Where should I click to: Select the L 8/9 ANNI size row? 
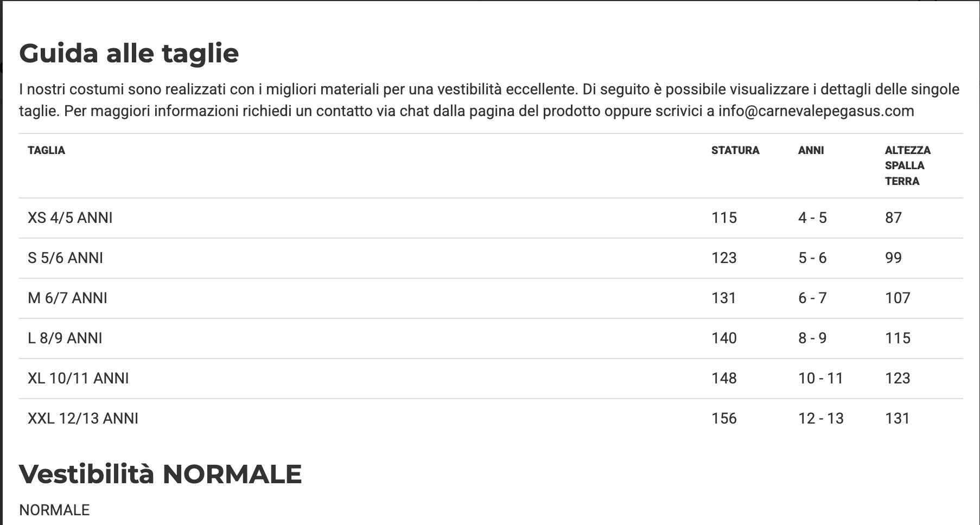pos(65,338)
